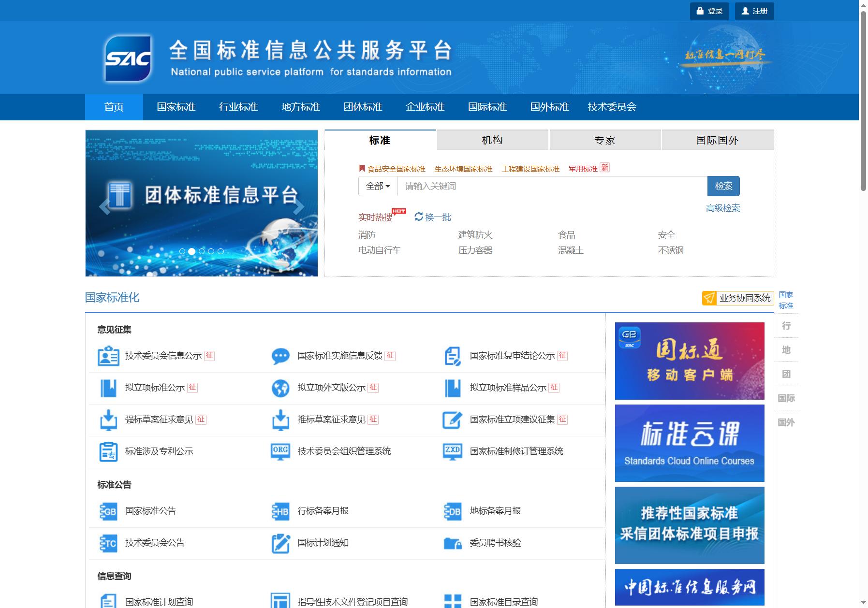The height and width of the screenshot is (608, 868).
Task: Click the 国标通 mobile client banner
Action: (690, 361)
